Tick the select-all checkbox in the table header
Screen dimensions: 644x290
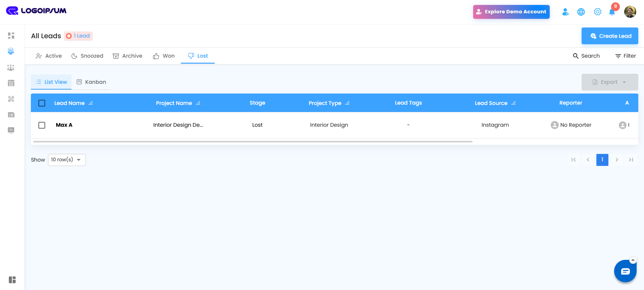point(42,103)
